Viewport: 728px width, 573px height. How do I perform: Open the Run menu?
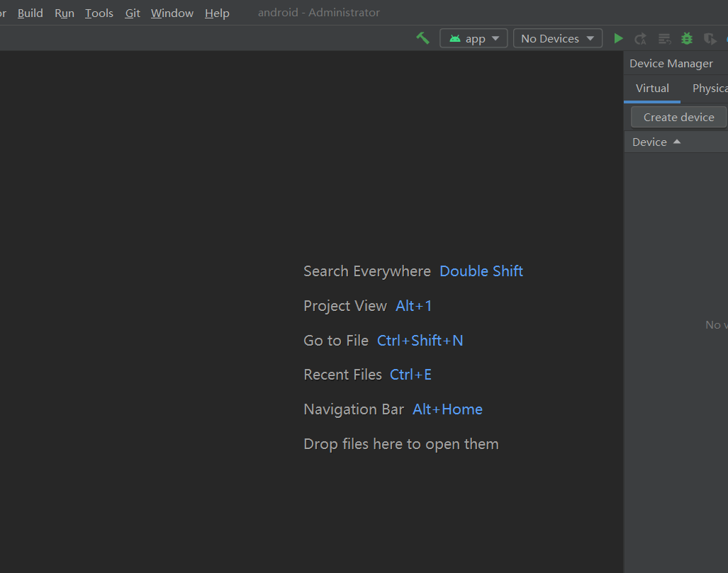pyautogui.click(x=64, y=13)
